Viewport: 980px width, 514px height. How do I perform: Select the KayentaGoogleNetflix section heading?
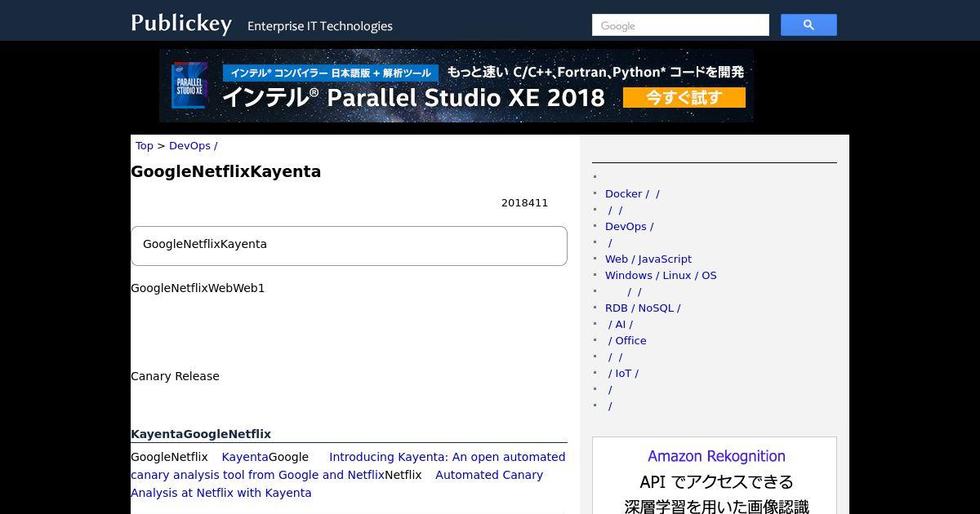coord(201,434)
